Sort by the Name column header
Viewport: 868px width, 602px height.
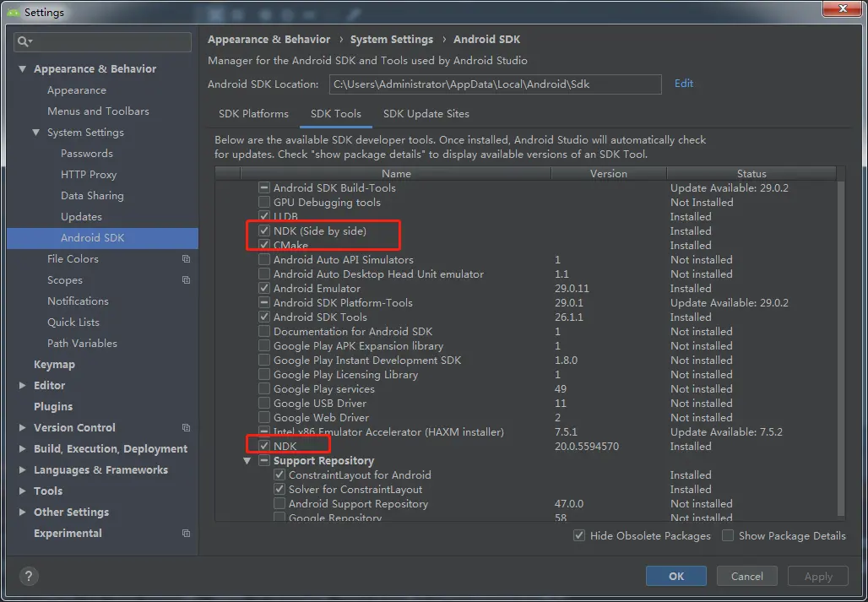[x=396, y=174]
